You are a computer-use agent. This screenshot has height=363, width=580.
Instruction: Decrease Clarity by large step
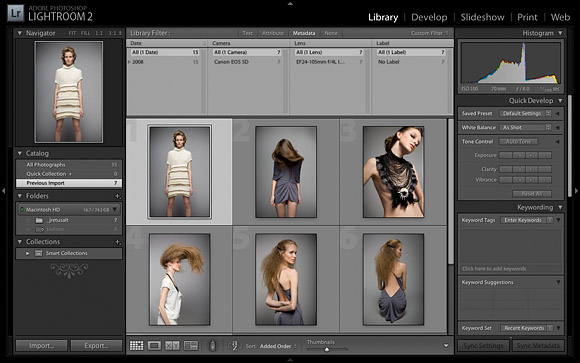[x=506, y=169]
